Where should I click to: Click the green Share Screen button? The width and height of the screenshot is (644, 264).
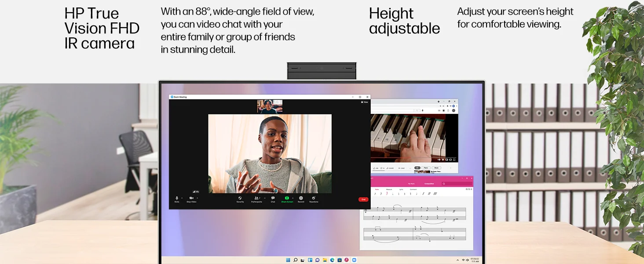pos(287,199)
